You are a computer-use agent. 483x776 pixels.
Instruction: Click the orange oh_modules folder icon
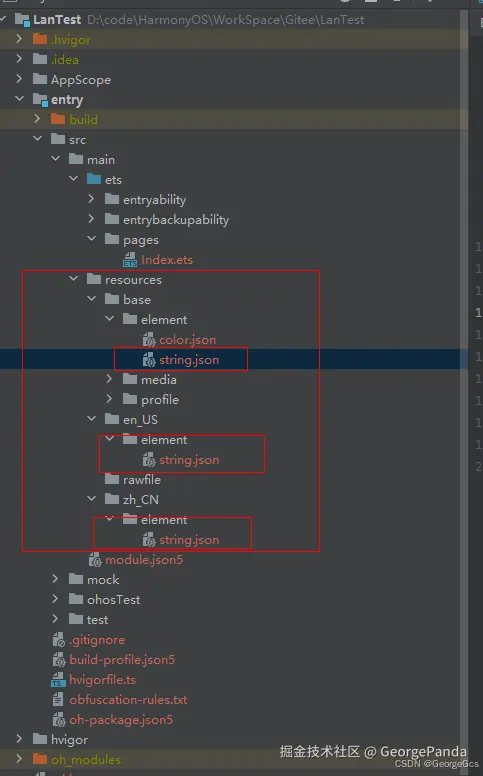[x=40, y=759]
